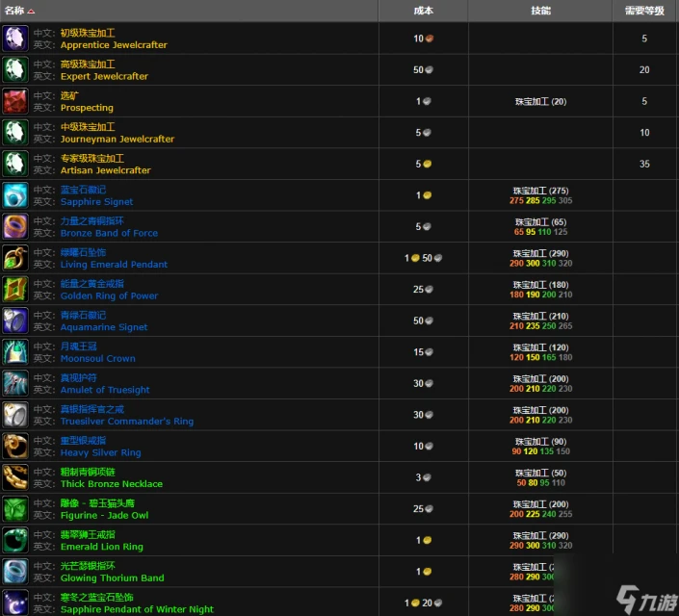Sort by the 需要等级 column header
Screen dimensions: 679x616
tap(644, 11)
